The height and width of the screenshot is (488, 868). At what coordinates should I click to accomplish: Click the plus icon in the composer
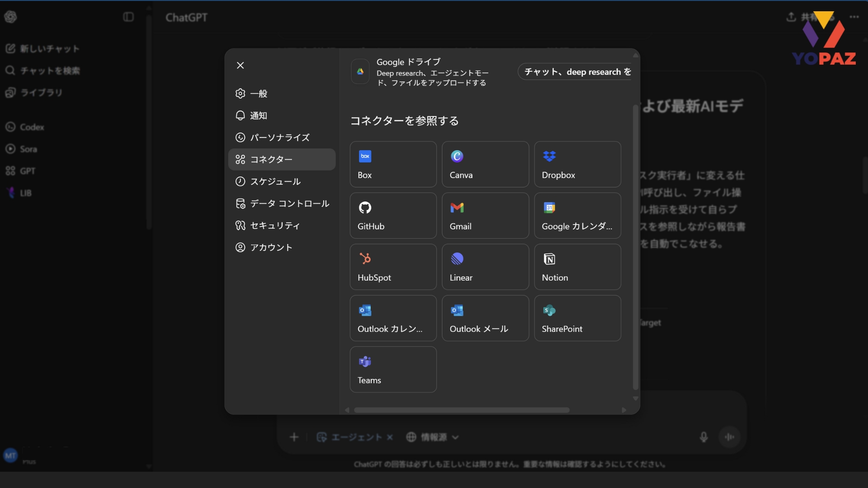point(294,437)
